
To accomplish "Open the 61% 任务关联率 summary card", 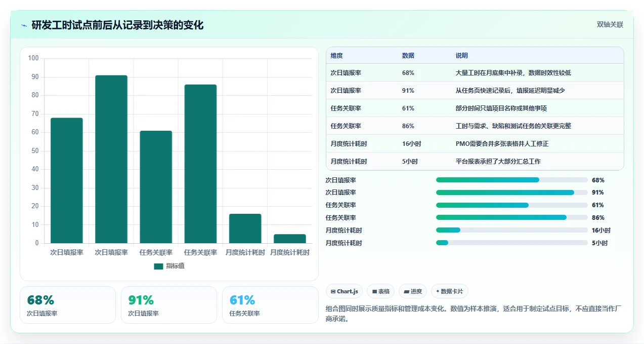I will [x=270, y=305].
